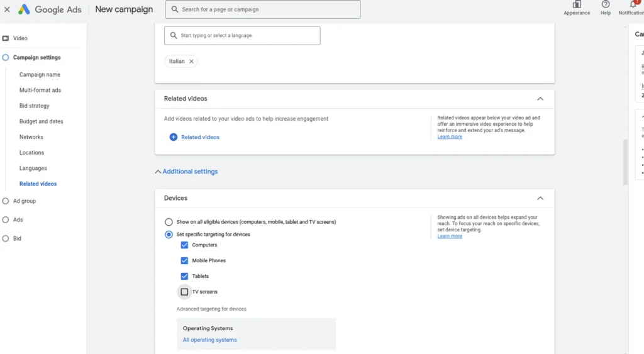Go to Bid strategy in sidebar
Viewport: 644px width, 354px height.
coord(34,106)
